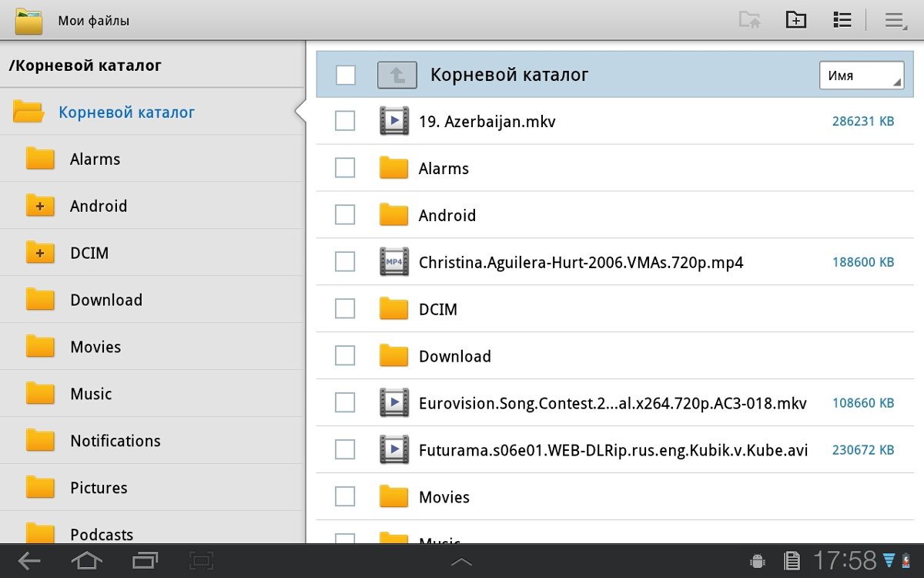Open the Download folder in file list
The image size is (924, 578).
click(x=454, y=356)
